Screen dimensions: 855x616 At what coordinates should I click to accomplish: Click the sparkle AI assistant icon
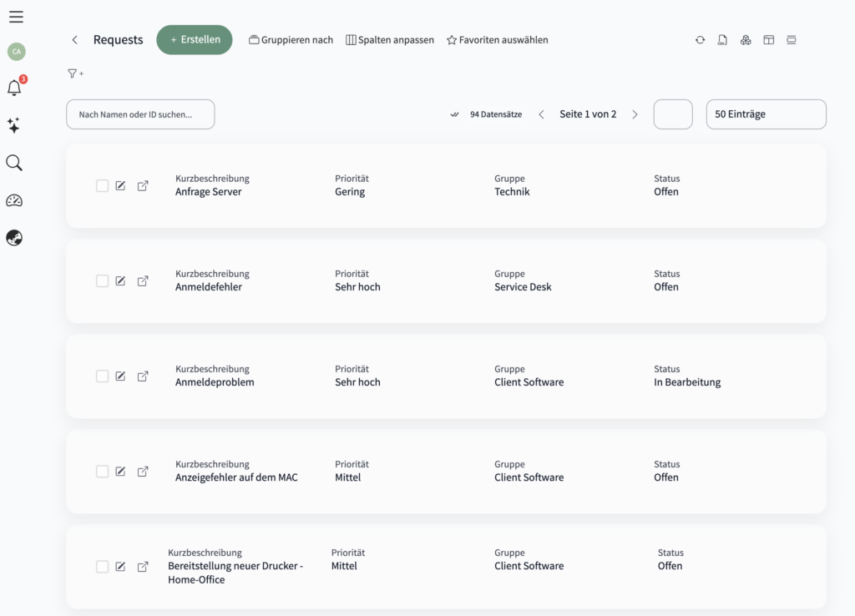tap(13, 125)
